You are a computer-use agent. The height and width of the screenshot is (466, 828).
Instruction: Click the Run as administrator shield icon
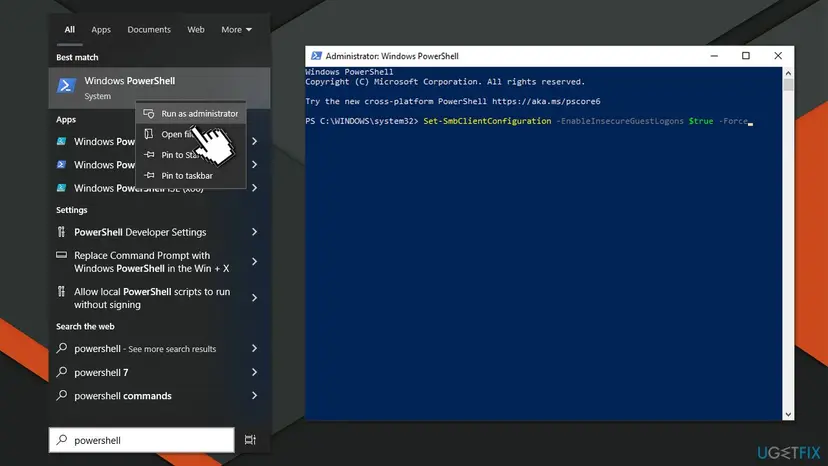[149, 114]
